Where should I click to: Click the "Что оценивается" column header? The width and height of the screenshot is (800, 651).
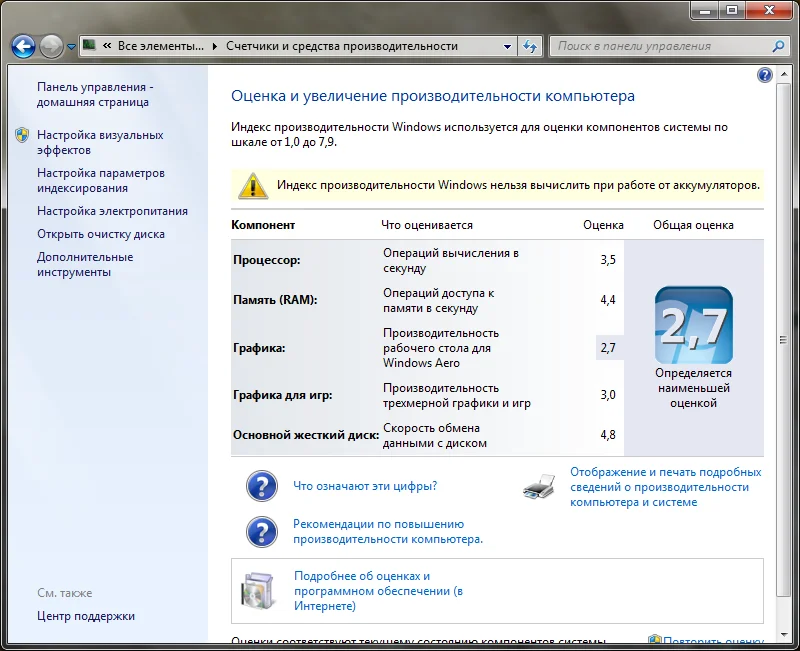tap(427, 225)
